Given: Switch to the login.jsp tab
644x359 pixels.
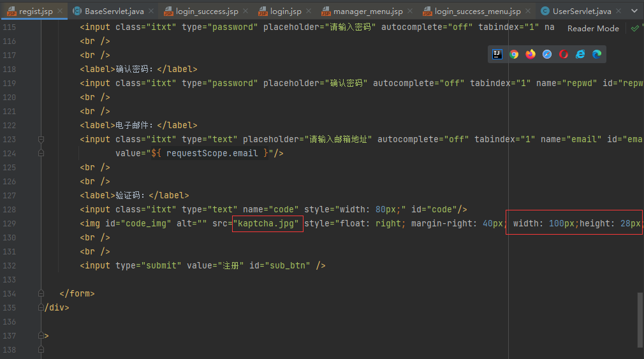Looking at the screenshot, I should click(286, 11).
